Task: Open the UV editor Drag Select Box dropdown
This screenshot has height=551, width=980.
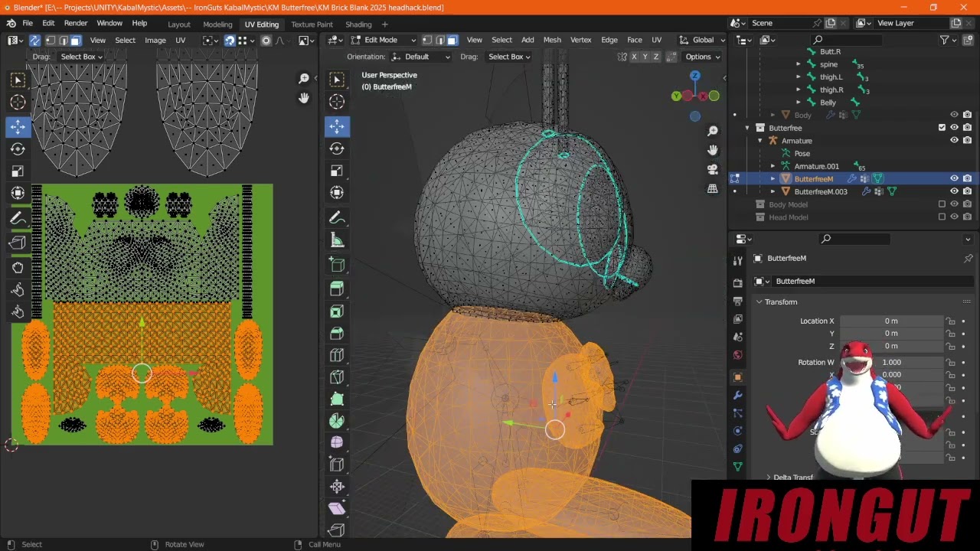Action: [x=81, y=57]
